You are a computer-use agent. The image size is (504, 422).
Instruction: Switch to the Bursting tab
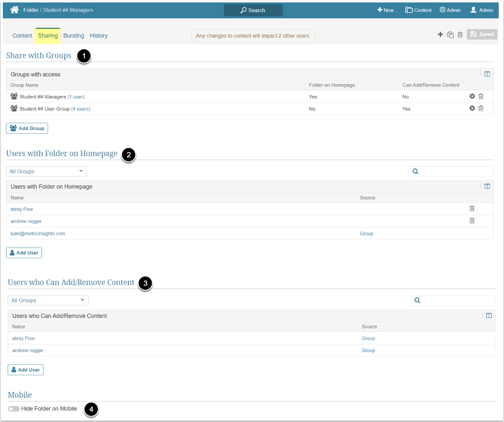tap(74, 36)
